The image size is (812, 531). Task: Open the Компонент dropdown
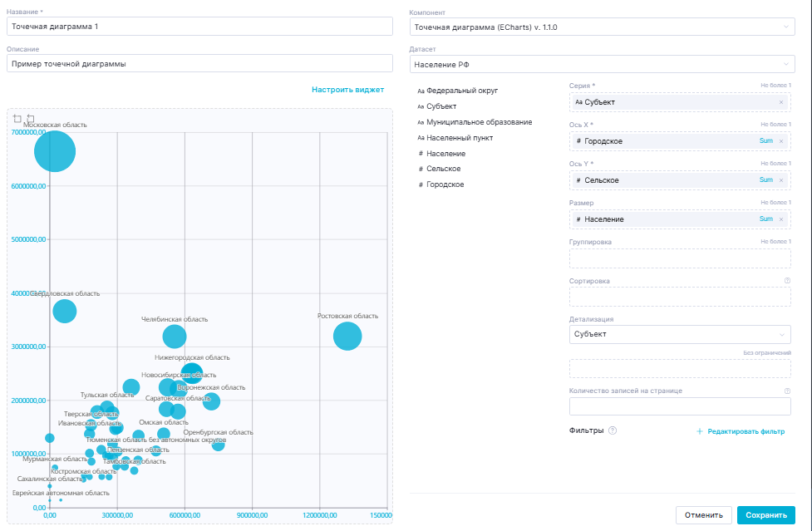pyautogui.click(x=600, y=27)
